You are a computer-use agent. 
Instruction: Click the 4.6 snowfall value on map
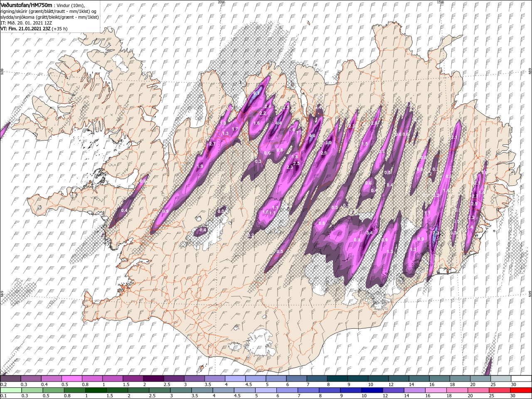coord(312,135)
